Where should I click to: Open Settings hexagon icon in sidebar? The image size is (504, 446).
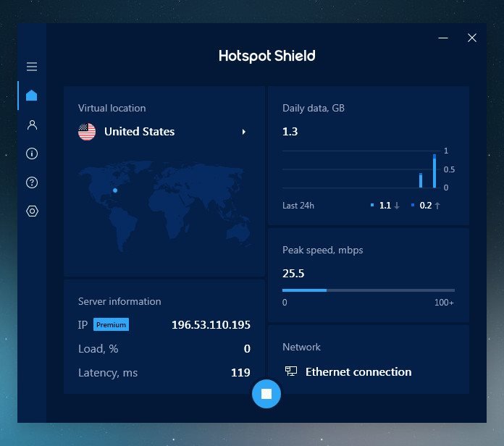32,211
